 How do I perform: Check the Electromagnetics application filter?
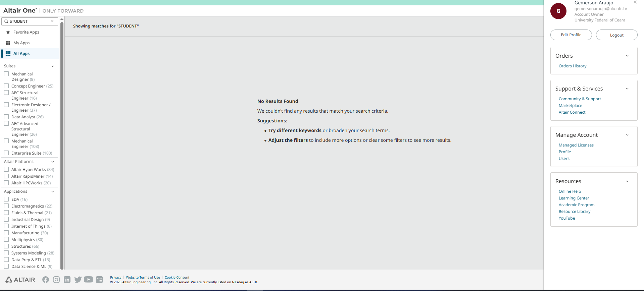6,206
